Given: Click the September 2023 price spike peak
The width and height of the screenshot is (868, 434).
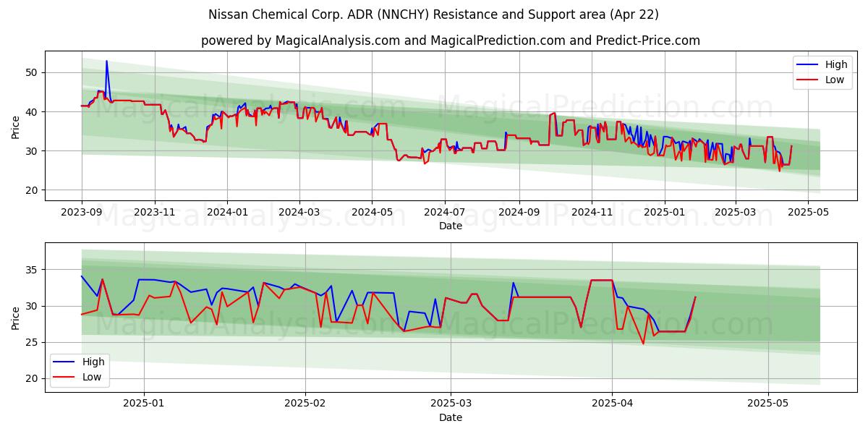Looking at the screenshot, I should 106,61.
